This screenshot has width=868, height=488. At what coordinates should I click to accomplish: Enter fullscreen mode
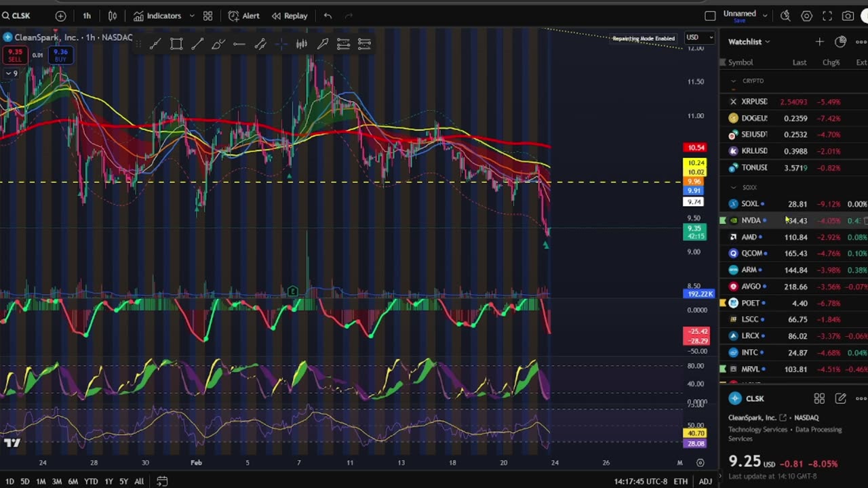click(x=827, y=16)
